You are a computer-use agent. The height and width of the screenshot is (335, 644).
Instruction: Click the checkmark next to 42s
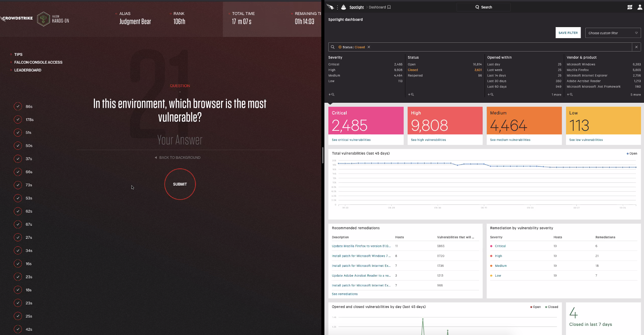(x=18, y=329)
